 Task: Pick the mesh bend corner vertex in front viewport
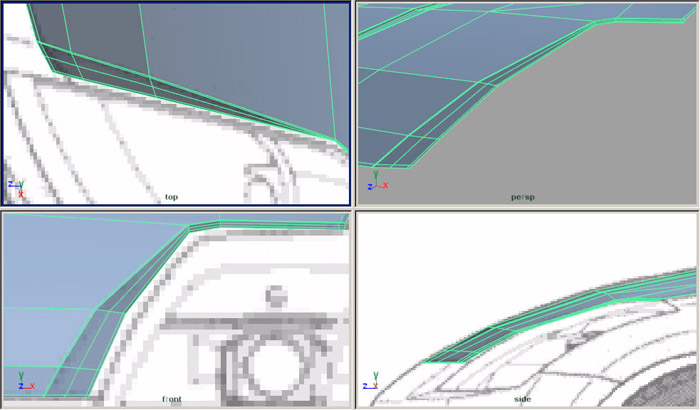click(190, 229)
